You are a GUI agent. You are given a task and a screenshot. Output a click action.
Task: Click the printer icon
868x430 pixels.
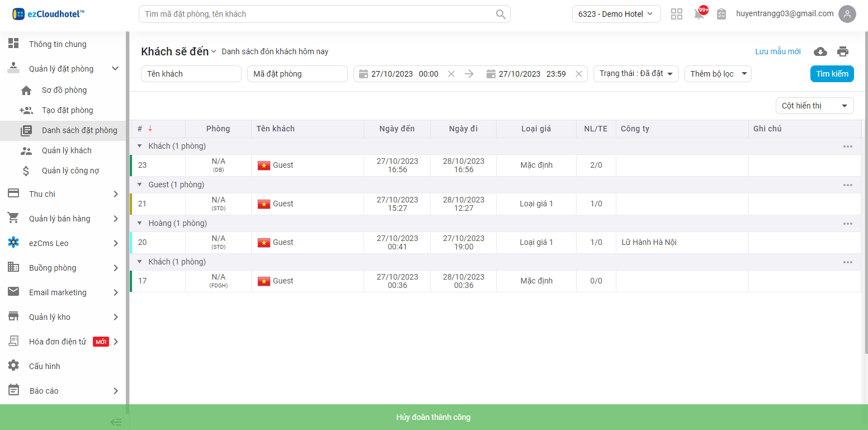click(842, 51)
